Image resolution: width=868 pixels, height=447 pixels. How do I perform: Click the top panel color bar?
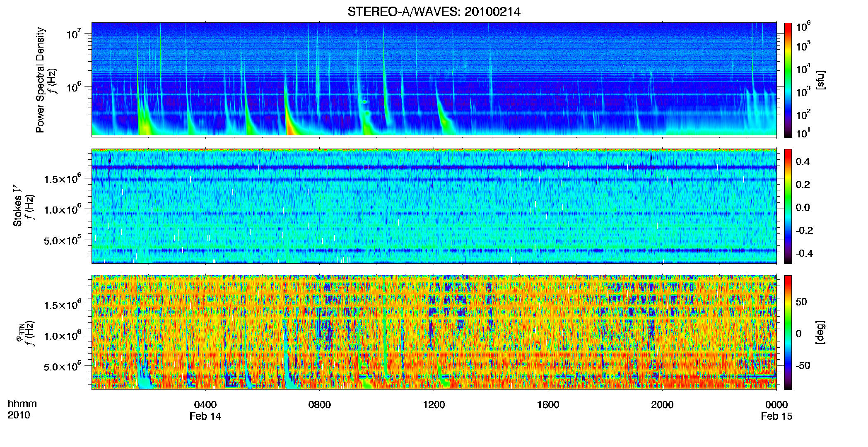click(x=788, y=80)
